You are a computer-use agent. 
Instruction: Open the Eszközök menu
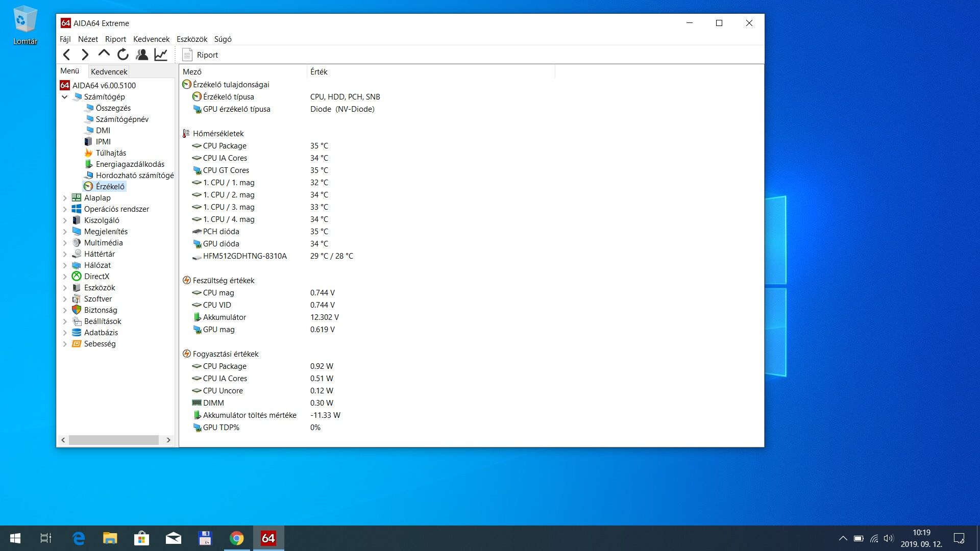point(192,39)
